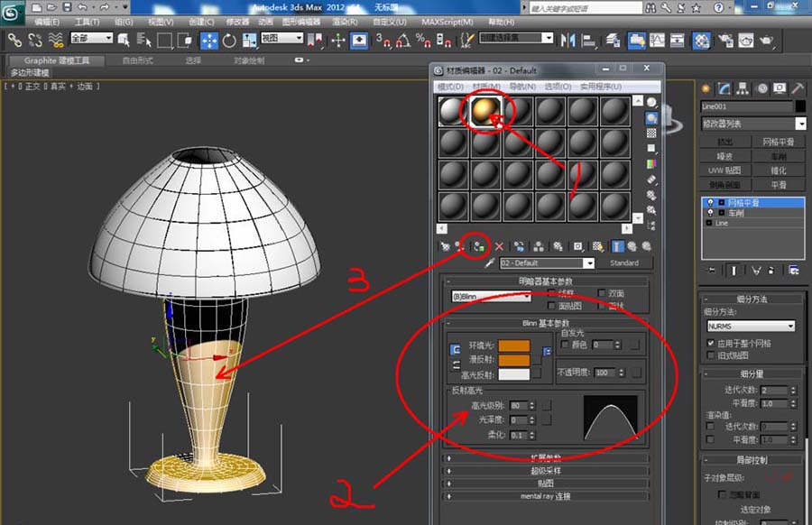Toggle the 面贴图 (Face Map) checkbox
812x525 pixels.
click(x=551, y=306)
